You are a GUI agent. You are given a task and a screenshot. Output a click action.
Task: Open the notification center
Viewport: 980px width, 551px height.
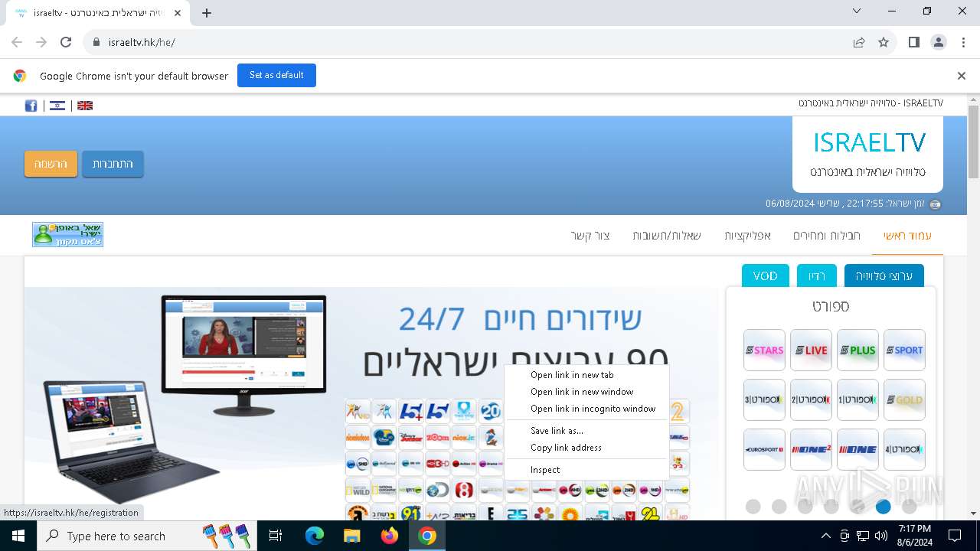click(x=955, y=536)
